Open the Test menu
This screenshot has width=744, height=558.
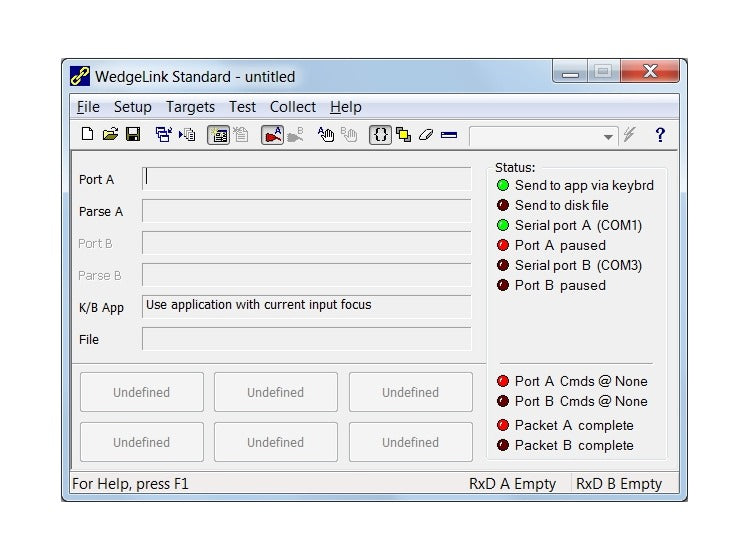pyautogui.click(x=242, y=107)
